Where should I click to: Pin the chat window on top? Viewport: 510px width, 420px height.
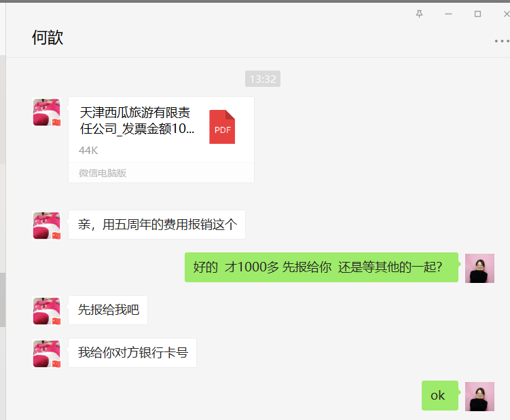click(x=419, y=14)
